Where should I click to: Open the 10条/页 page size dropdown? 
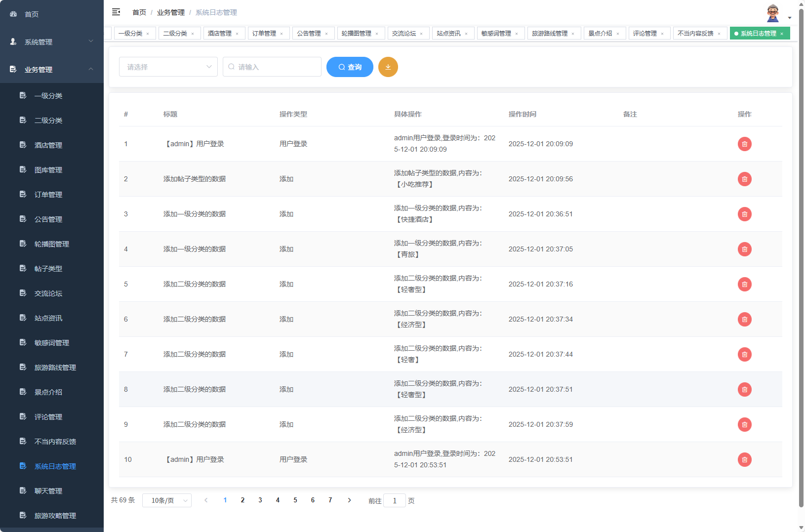[166, 500]
